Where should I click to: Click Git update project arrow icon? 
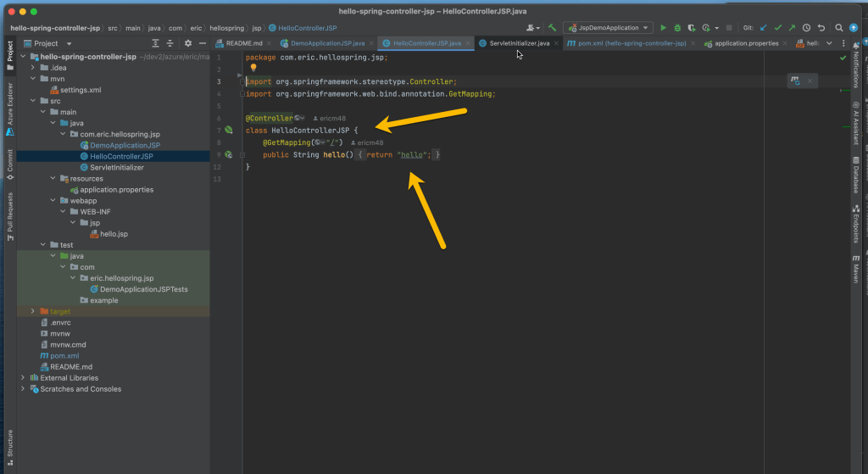[x=763, y=28]
